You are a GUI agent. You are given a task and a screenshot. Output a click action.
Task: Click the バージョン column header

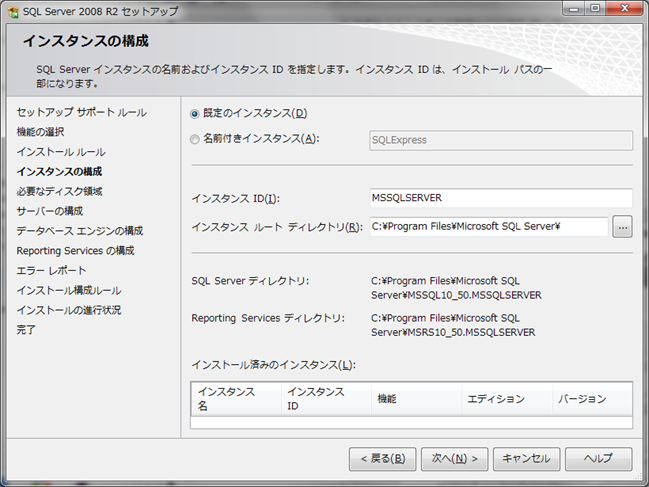(x=592, y=399)
